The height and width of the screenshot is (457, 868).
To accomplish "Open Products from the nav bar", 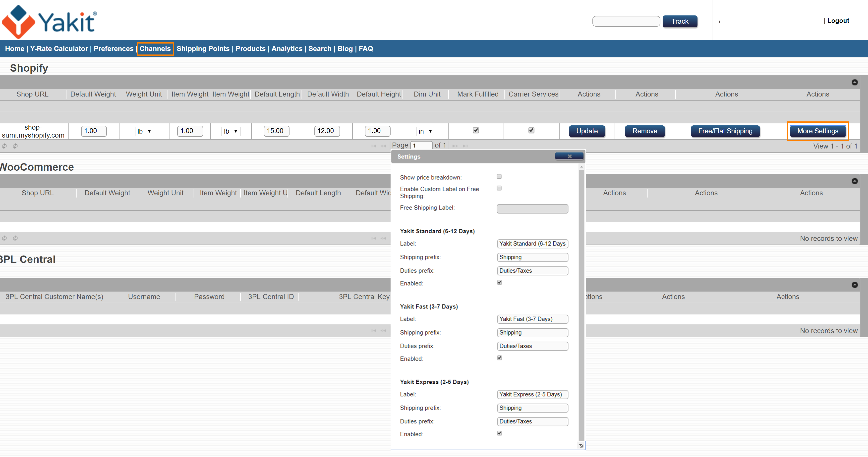I will pyautogui.click(x=250, y=49).
